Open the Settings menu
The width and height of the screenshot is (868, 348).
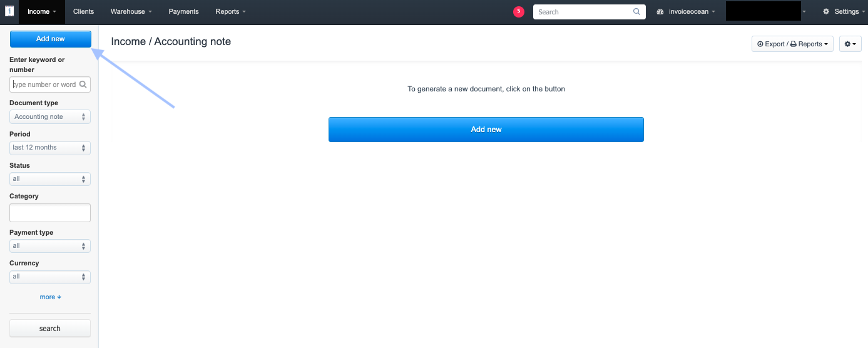point(845,12)
